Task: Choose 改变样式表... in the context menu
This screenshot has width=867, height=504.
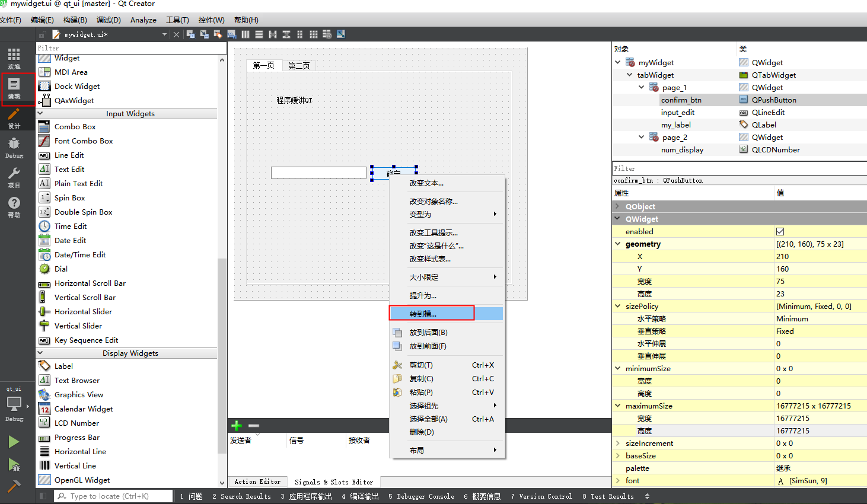Action: (x=446, y=259)
